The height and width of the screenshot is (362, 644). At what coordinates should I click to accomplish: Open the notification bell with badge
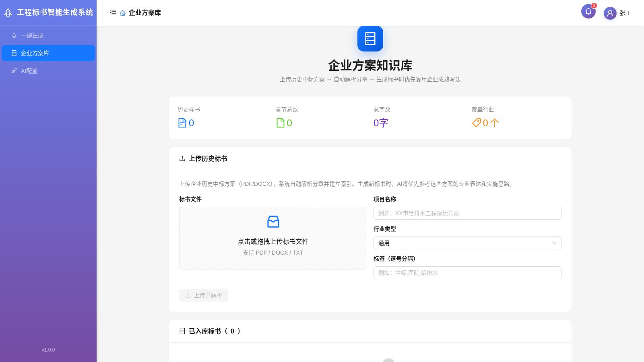pos(588,11)
